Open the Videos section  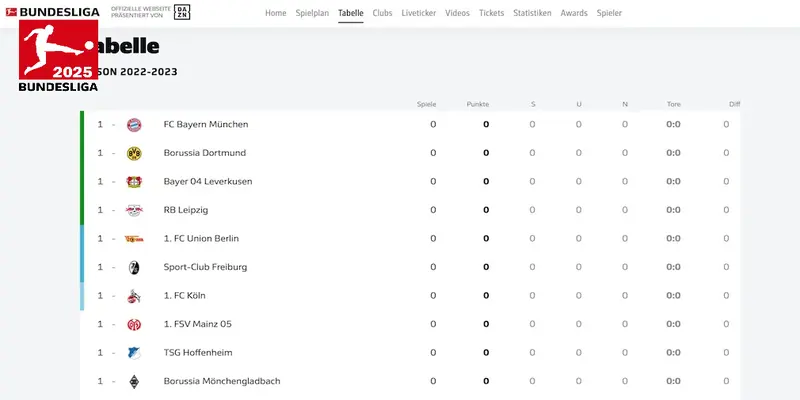[457, 13]
